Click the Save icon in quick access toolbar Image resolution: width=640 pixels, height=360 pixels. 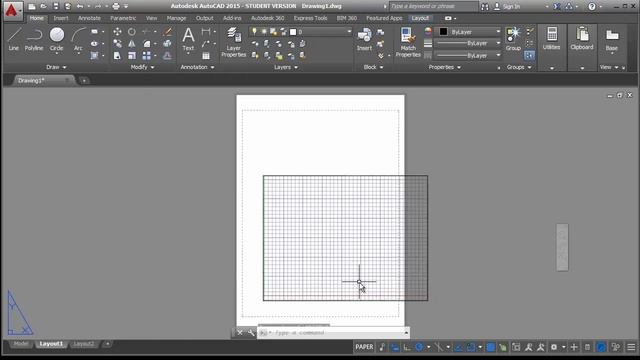[x=56, y=6]
